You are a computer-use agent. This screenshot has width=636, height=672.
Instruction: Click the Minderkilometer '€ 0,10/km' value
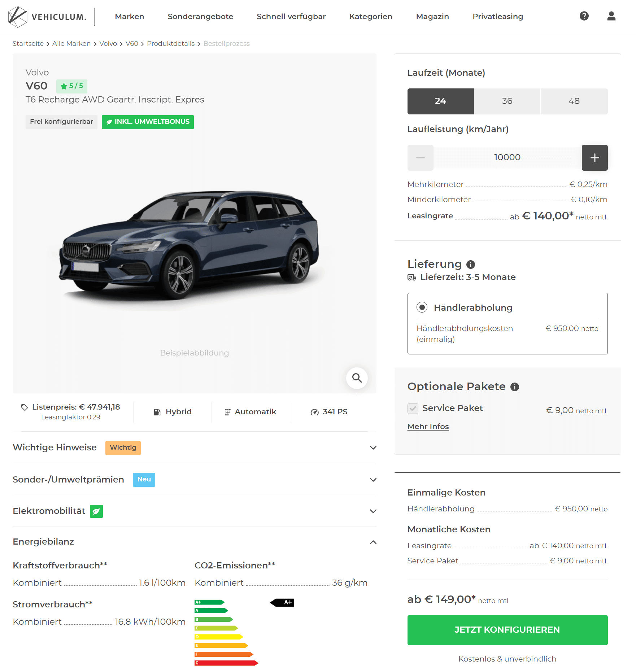[589, 200]
